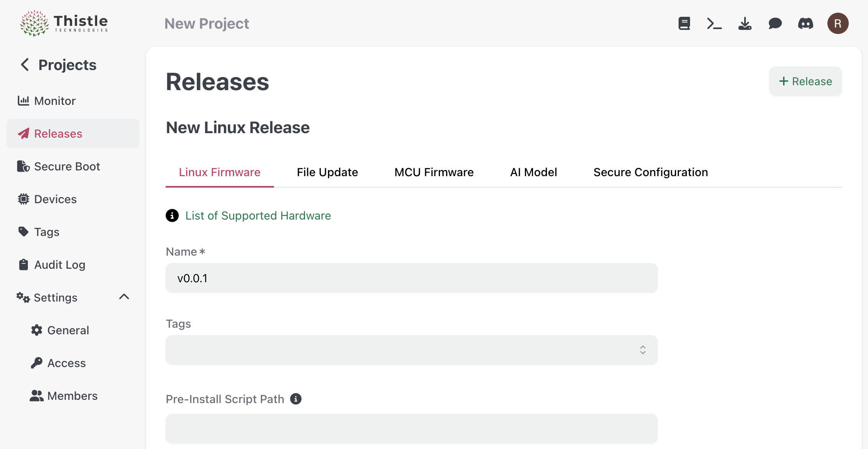868x449 pixels.
Task: Click the Secure Boot sidebar entry
Action: (67, 166)
